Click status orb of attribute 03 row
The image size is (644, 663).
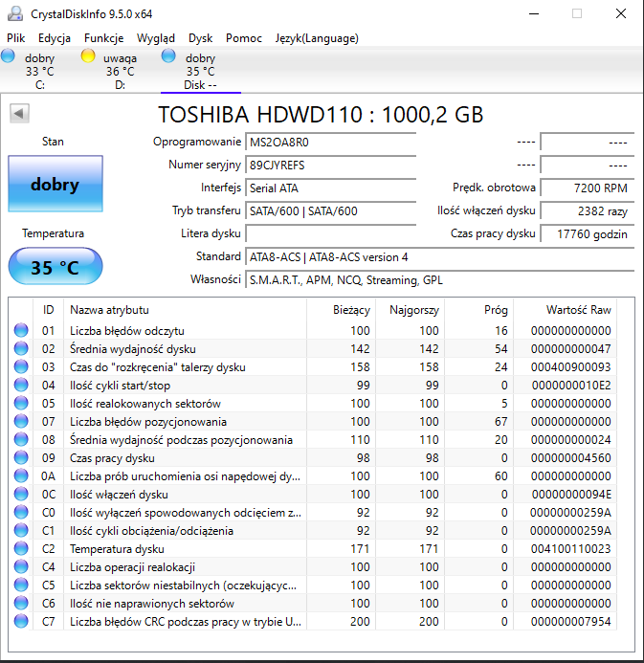coord(21,366)
